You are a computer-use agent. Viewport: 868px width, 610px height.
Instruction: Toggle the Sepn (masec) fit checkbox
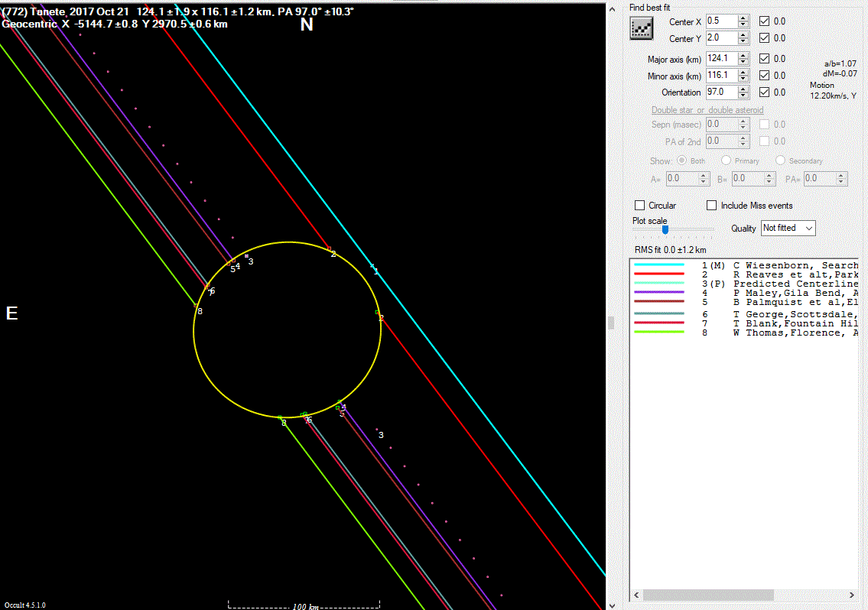tap(765, 124)
